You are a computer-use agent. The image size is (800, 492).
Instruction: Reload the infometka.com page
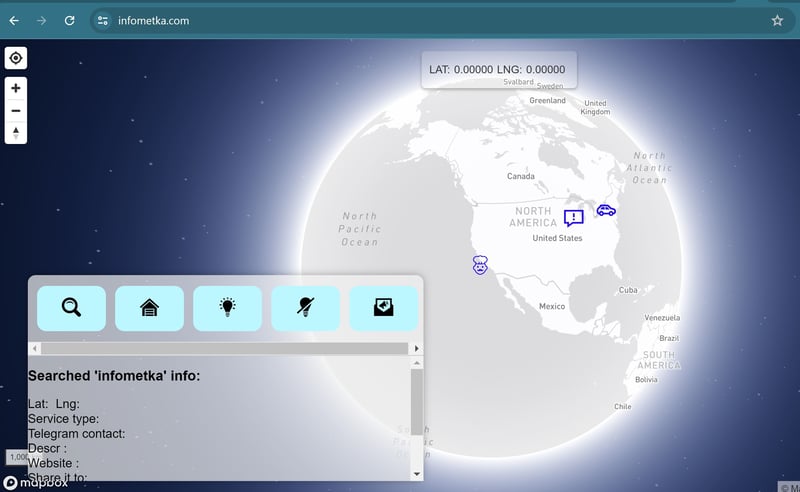tap(69, 20)
